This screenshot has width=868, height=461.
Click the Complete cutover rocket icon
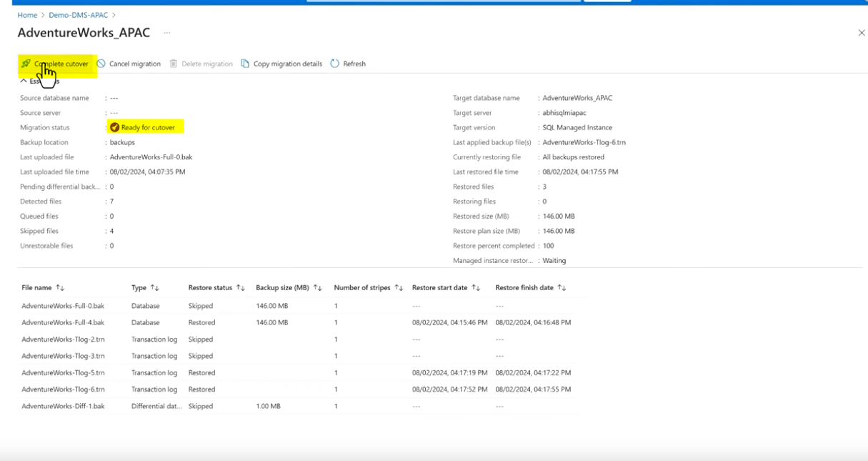point(26,64)
